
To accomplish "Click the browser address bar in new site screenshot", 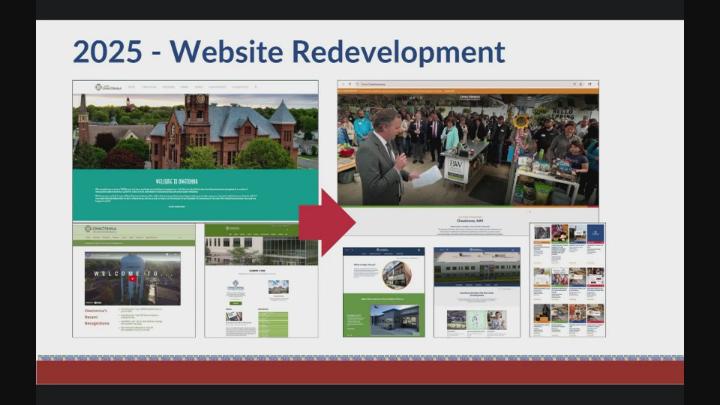I will click(x=468, y=86).
